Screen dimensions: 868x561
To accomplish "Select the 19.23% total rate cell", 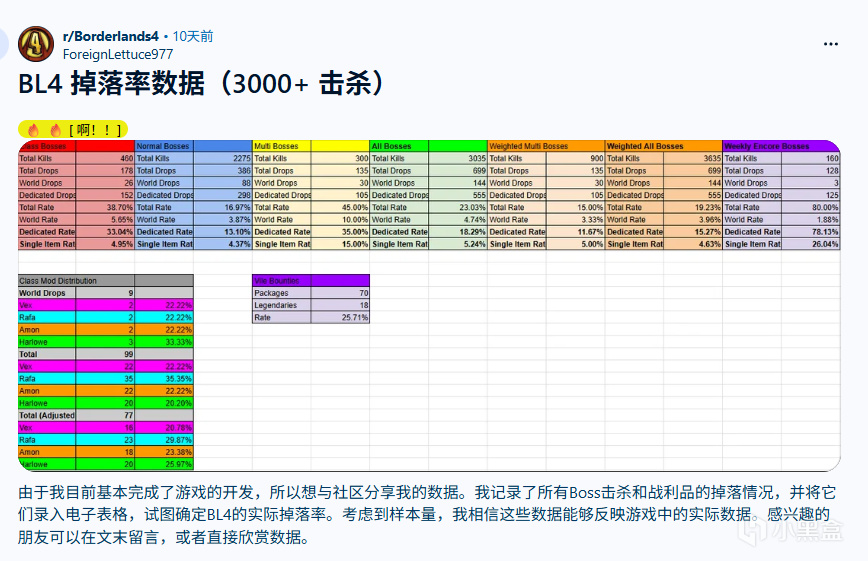I will click(693, 207).
